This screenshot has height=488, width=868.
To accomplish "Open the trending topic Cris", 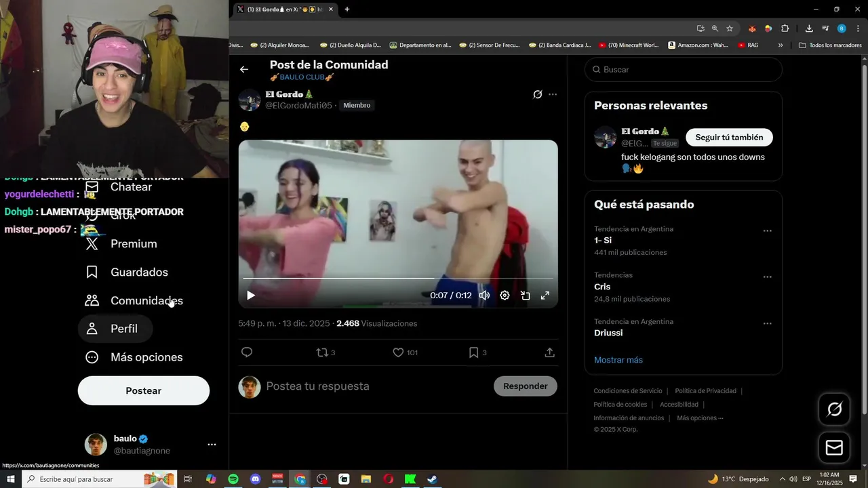I will pyautogui.click(x=602, y=287).
